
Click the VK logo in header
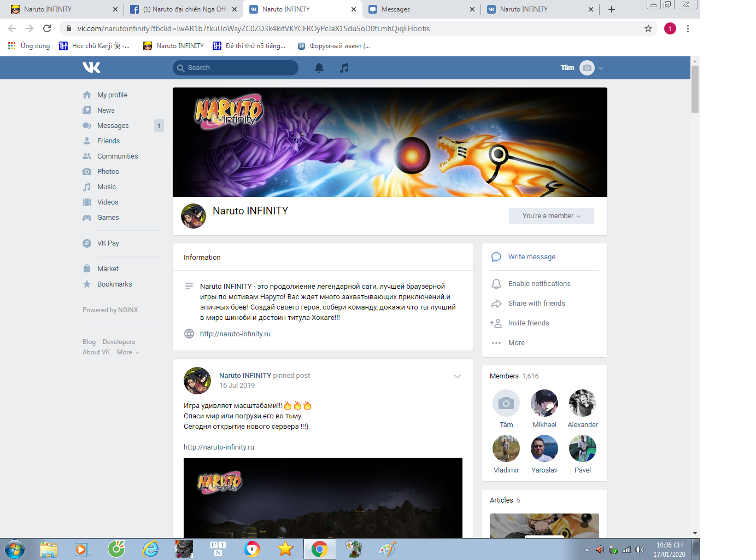click(91, 67)
